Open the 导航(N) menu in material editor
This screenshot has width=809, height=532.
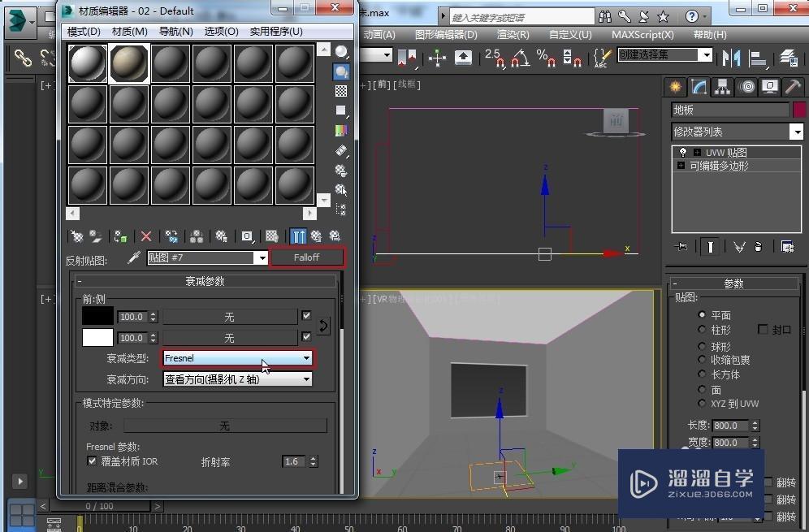point(175,31)
